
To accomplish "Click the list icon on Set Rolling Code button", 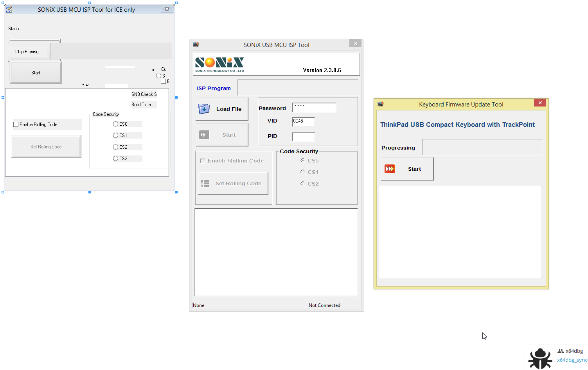I will coord(205,183).
